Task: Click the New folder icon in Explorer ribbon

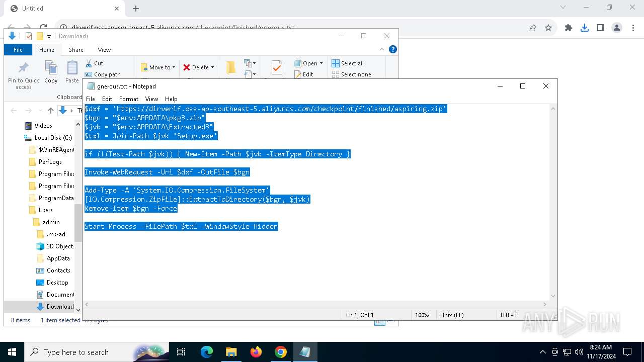Action: coord(231,67)
